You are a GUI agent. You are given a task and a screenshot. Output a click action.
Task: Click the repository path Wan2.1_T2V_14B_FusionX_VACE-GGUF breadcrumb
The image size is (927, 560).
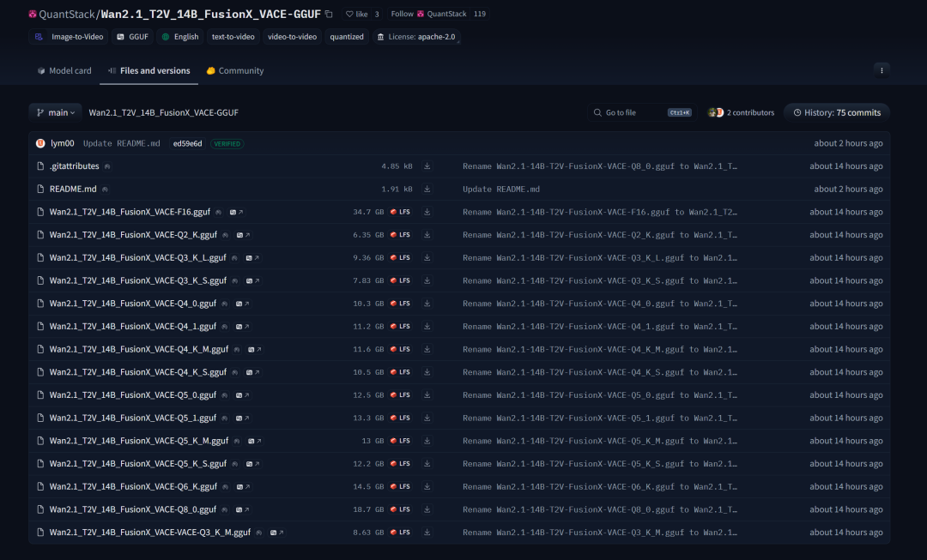164,113
